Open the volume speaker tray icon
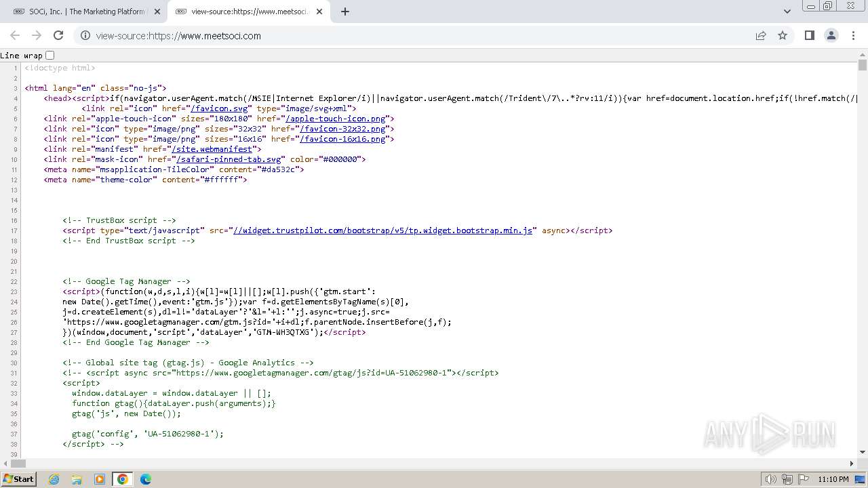The image size is (868, 488). coord(770,479)
